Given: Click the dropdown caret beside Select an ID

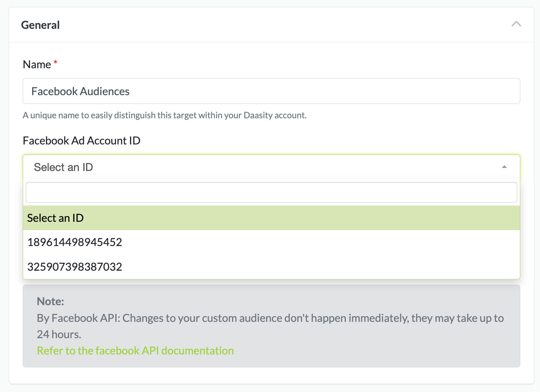Looking at the screenshot, I should (504, 167).
